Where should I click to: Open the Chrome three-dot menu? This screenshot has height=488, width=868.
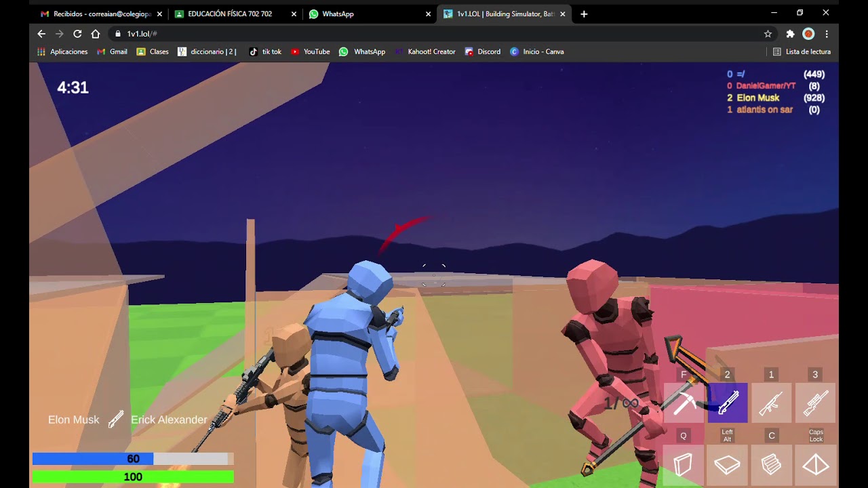[827, 33]
